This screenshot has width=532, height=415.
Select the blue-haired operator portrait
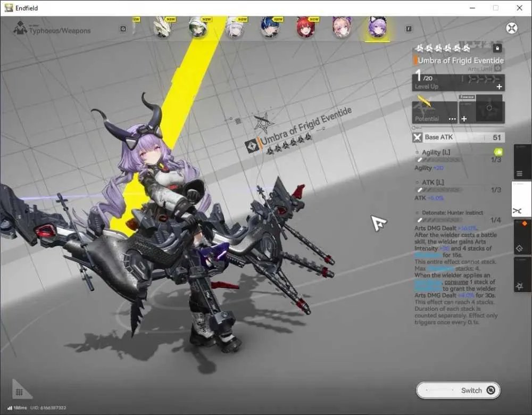[x=270, y=28]
